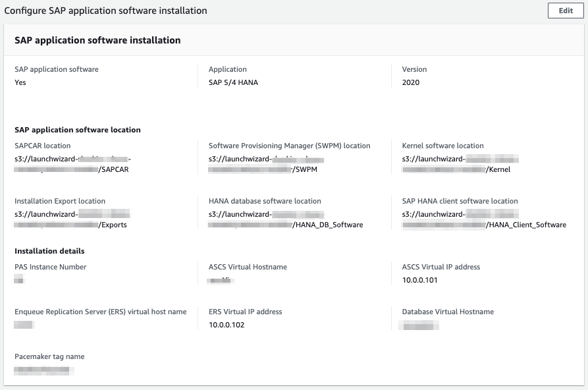The image size is (588, 390).
Task: Select the ASCS Virtual IP address 10.0.0.101
Action: [x=419, y=280]
